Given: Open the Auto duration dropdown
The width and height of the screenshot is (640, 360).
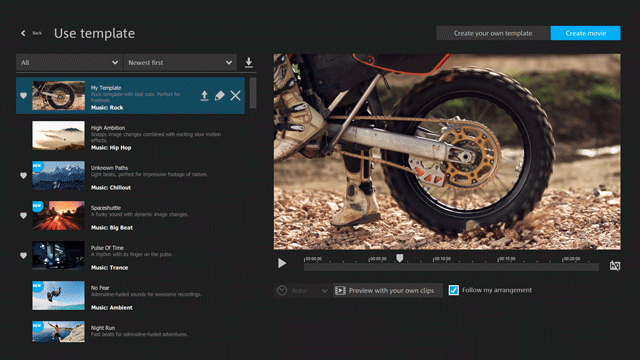Looking at the screenshot, I should point(302,291).
